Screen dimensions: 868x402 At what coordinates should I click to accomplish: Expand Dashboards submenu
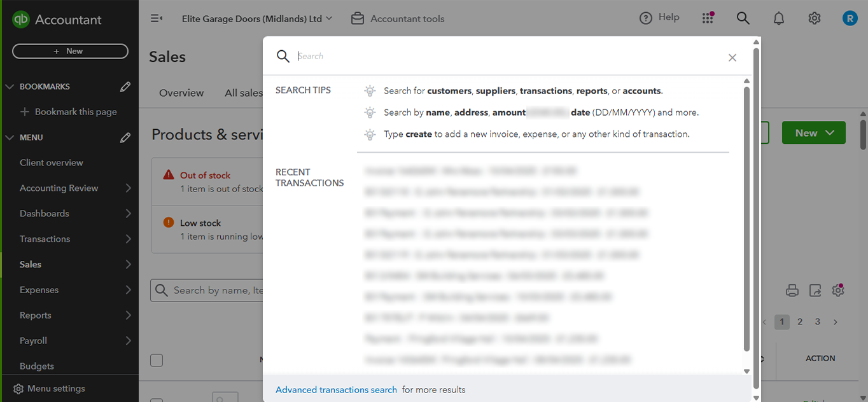tap(129, 214)
